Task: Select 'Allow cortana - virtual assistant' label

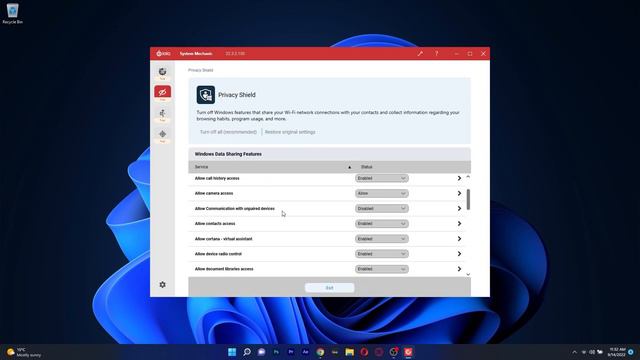Action: point(224,239)
